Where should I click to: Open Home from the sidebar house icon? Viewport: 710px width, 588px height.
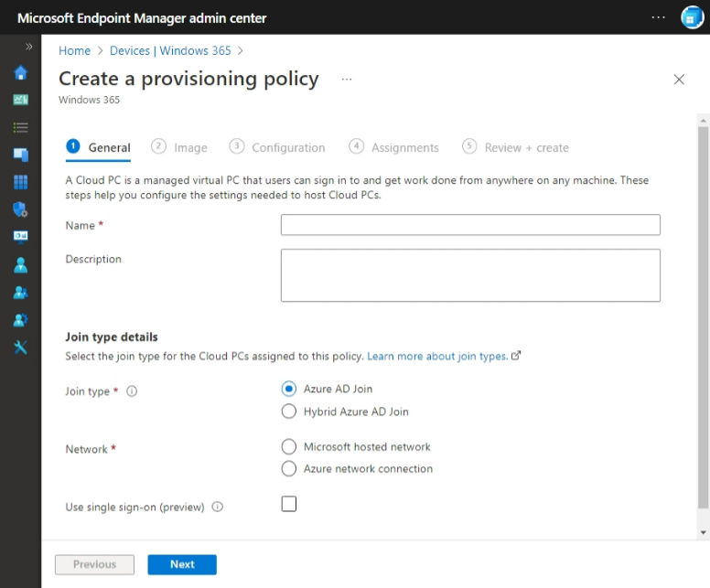pyautogui.click(x=20, y=72)
